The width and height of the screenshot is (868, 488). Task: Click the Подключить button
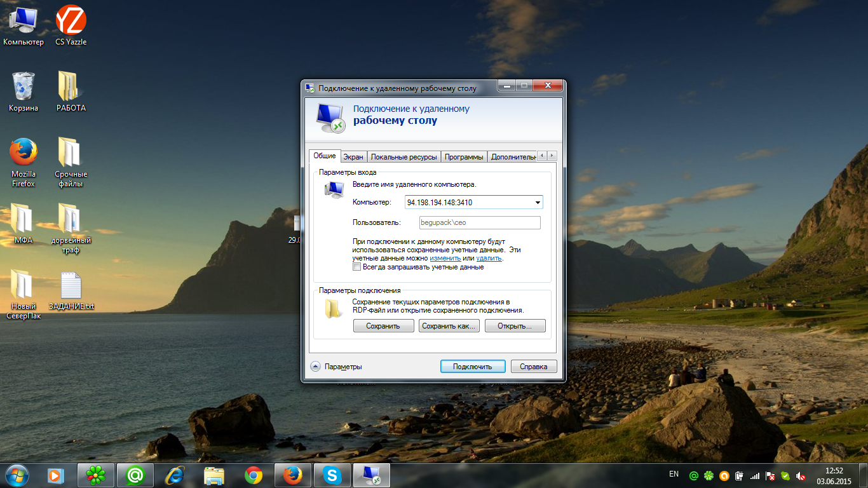(473, 367)
